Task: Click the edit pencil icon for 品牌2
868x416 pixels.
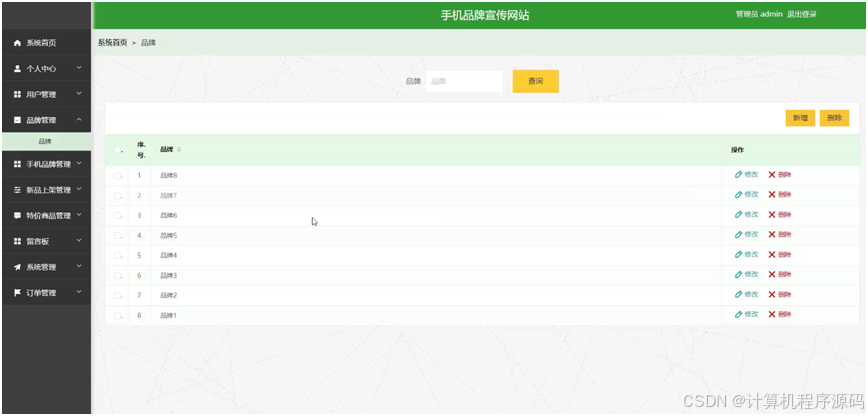Action: [738, 294]
